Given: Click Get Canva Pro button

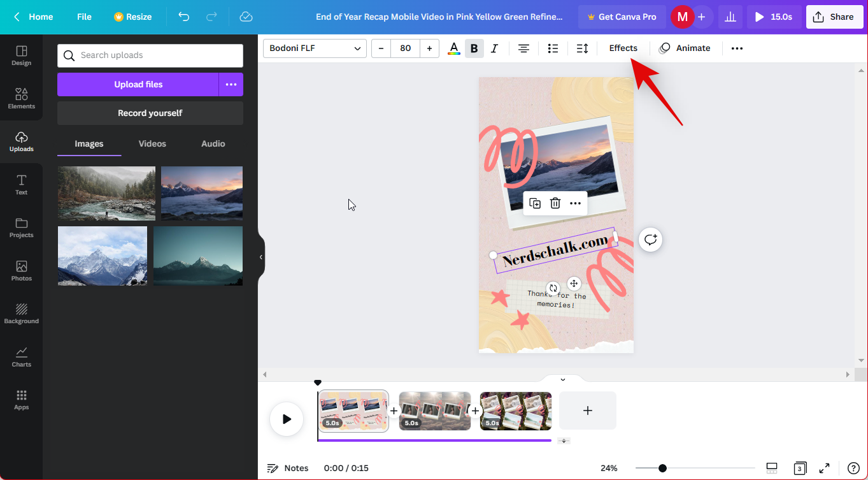Looking at the screenshot, I should coord(622,17).
